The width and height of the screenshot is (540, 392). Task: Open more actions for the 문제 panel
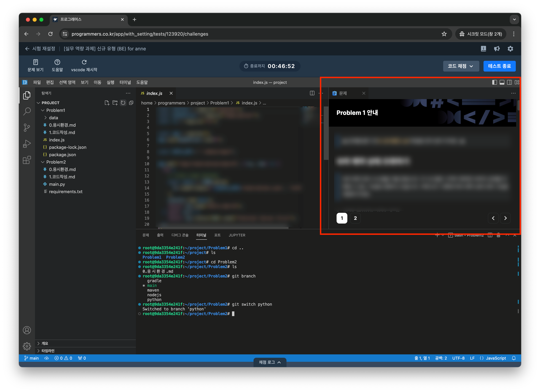(x=513, y=93)
